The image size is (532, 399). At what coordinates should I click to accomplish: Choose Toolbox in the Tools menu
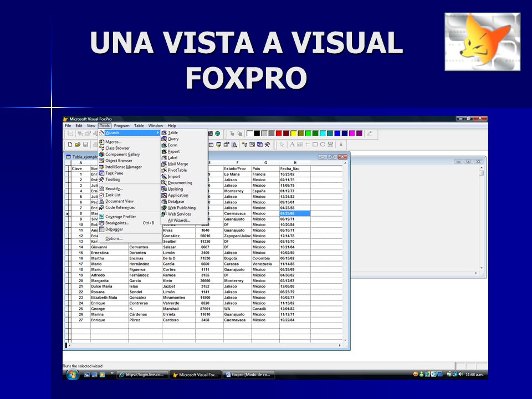click(130, 180)
